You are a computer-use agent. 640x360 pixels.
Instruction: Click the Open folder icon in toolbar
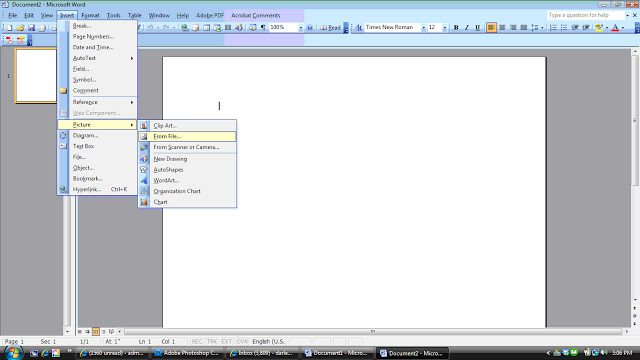point(20,28)
